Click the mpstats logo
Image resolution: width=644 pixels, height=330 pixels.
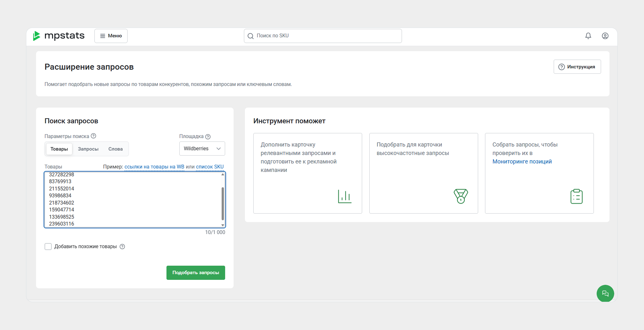coord(59,36)
